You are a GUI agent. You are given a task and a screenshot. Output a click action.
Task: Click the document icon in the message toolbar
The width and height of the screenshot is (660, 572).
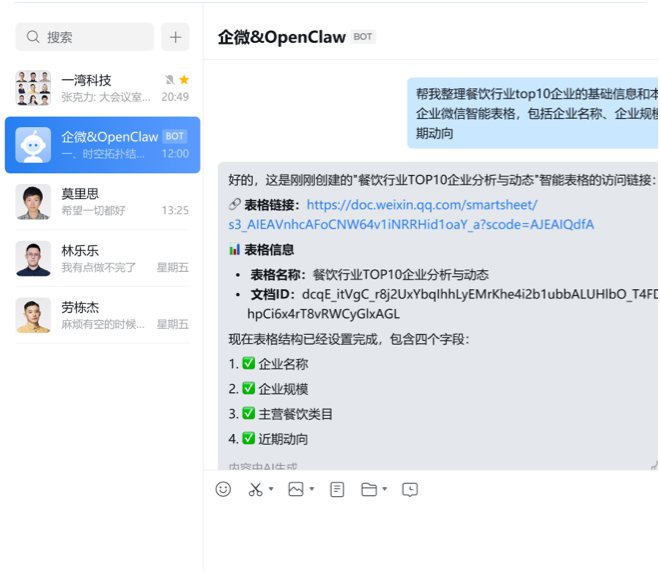(x=337, y=490)
